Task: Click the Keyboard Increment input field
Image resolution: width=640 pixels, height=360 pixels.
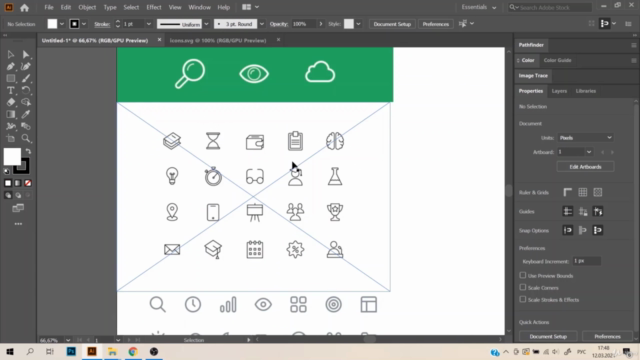Action: pos(587,261)
